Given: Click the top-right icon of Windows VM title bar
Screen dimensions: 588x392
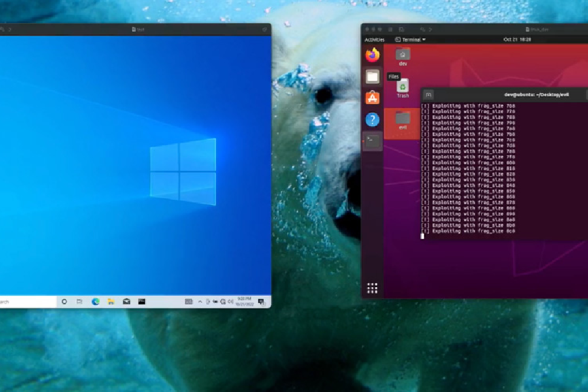Looking at the screenshot, I should tap(264, 29).
